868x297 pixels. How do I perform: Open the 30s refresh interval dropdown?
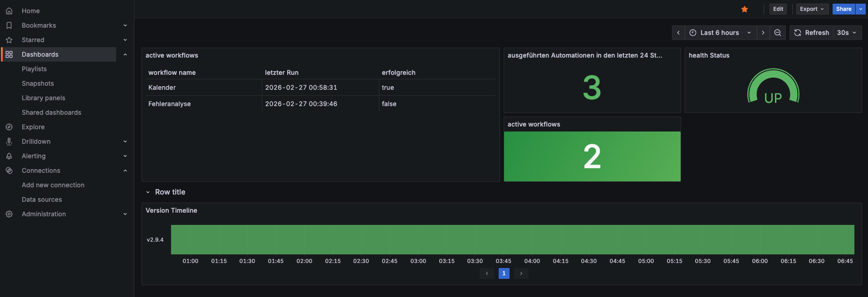pos(847,33)
